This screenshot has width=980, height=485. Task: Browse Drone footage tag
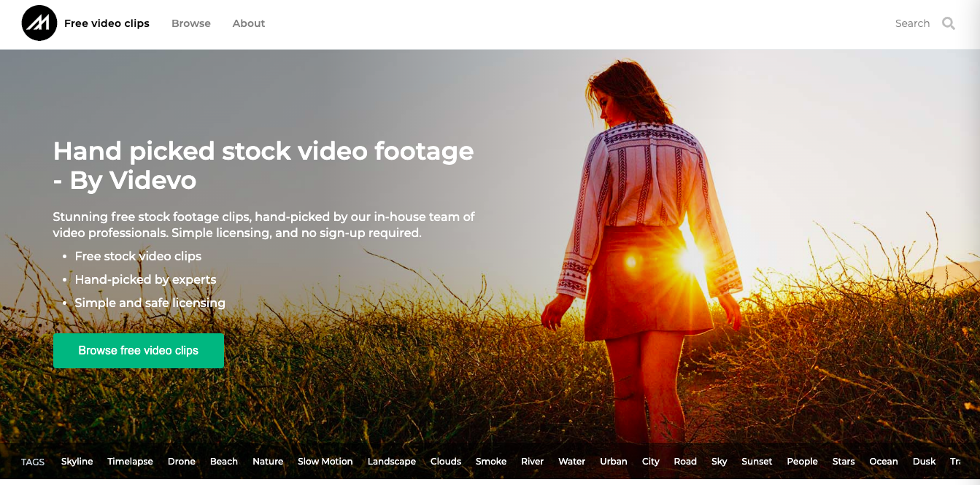[181, 461]
